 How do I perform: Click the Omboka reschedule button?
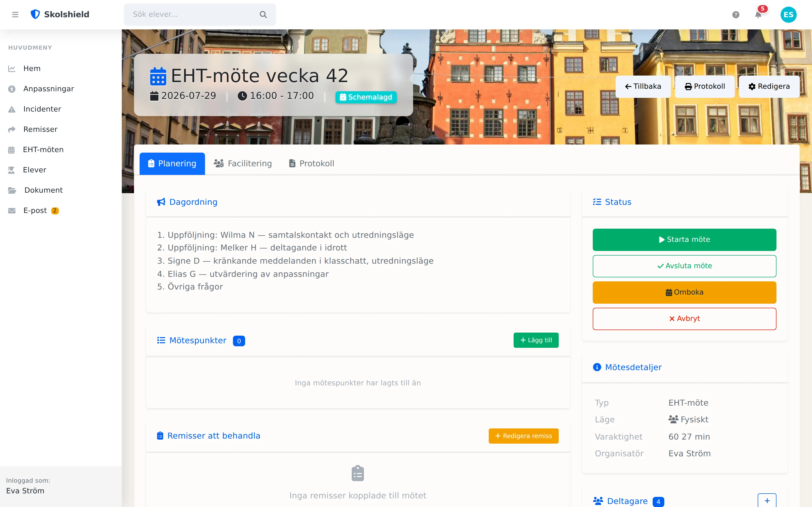pos(684,292)
